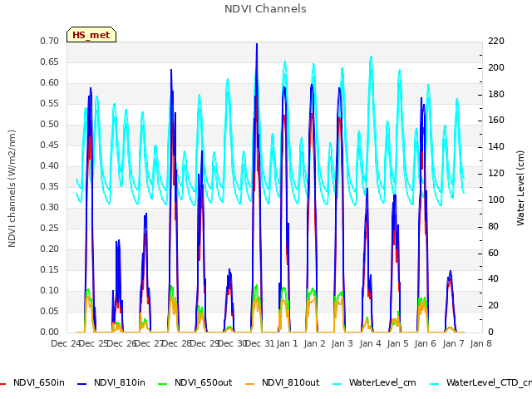Click the 160 right axis tick label
532x399 pixels.
(496, 121)
